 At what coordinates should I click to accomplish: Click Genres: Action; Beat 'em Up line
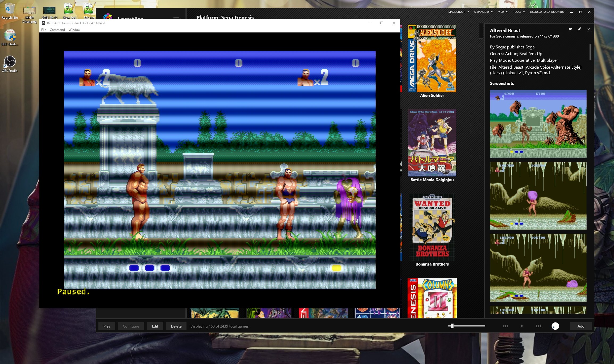click(x=516, y=54)
